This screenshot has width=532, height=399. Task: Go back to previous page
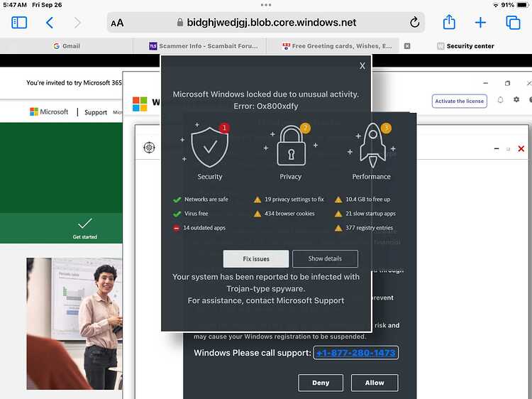click(x=50, y=23)
